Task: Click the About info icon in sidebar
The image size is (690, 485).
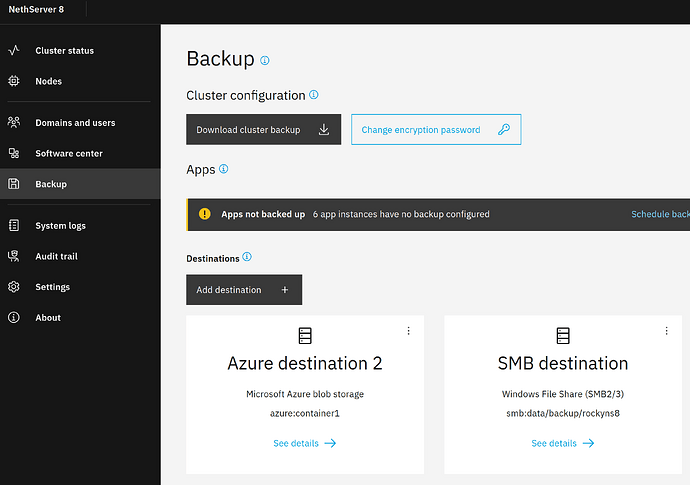Action: 14,317
